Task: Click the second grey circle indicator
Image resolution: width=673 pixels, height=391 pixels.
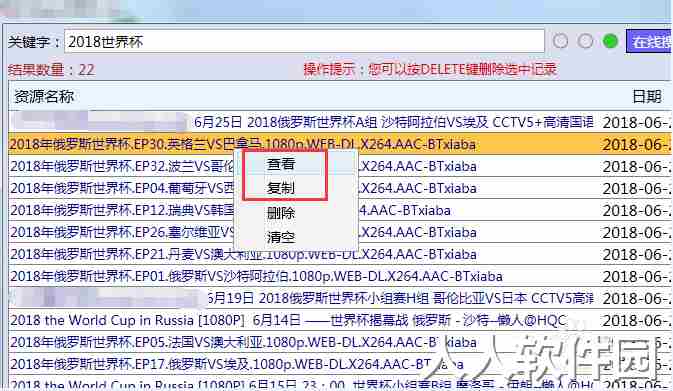Action: [585, 41]
